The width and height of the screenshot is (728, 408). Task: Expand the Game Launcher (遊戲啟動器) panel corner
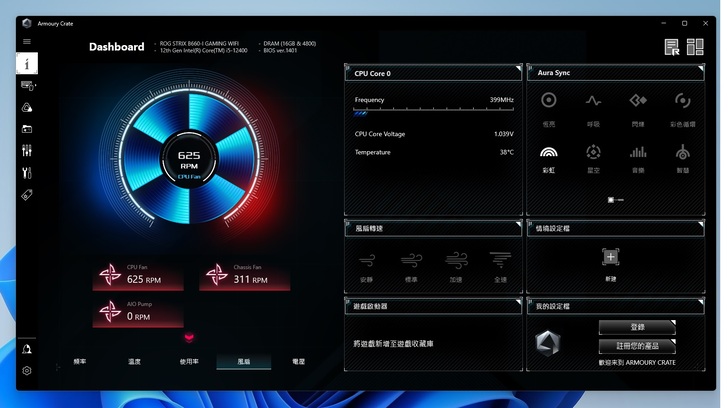click(x=518, y=302)
